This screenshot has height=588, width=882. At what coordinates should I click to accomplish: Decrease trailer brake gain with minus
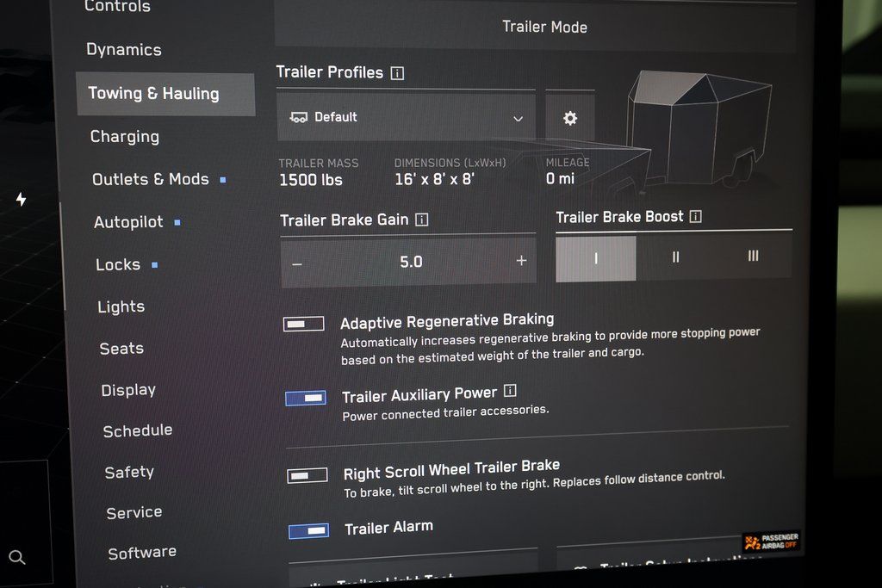[297, 263]
